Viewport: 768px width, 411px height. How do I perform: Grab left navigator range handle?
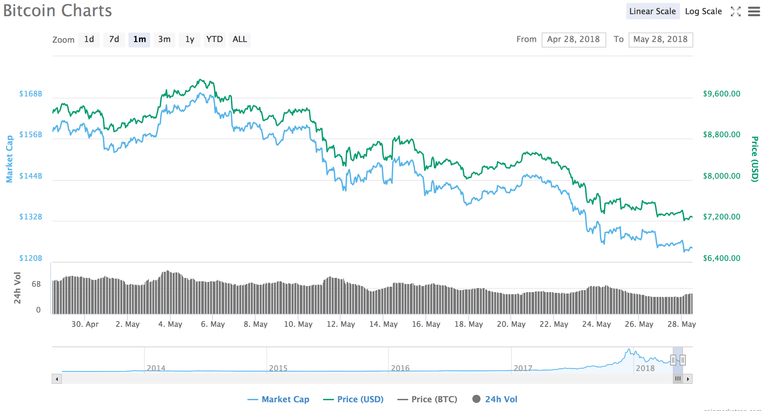673,361
